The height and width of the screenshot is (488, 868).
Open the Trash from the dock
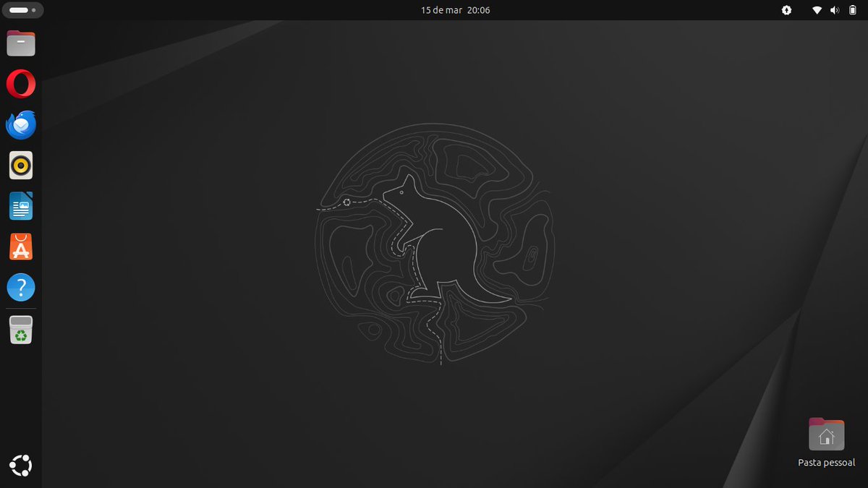point(20,329)
